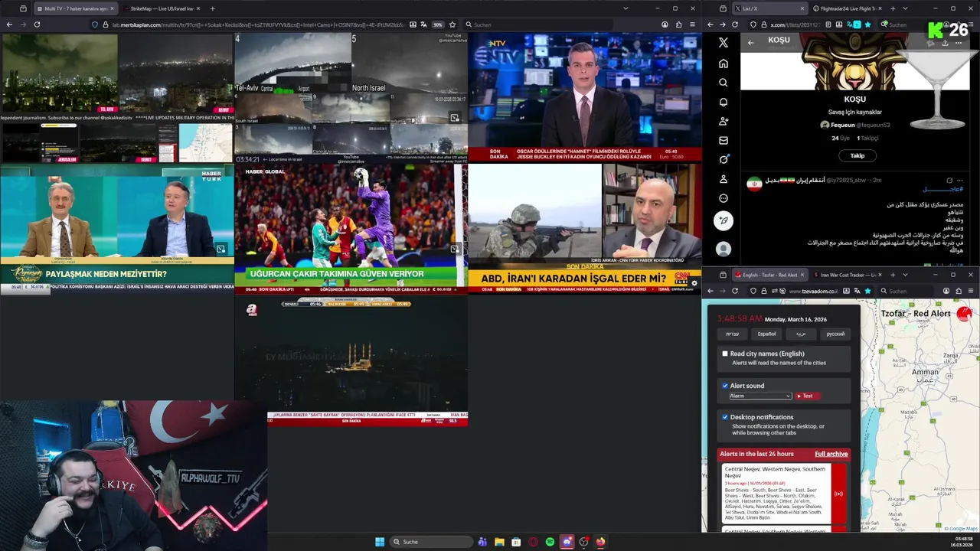This screenshot has width=980, height=551.
Task: Open Firefox menu in tzevaadom window
Action: tap(972, 291)
